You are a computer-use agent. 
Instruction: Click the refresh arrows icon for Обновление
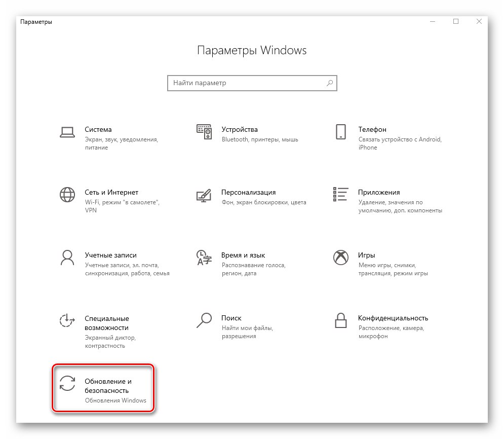point(67,383)
